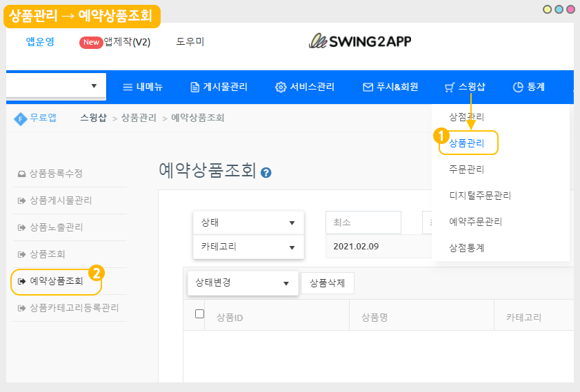The height and width of the screenshot is (392, 580).
Task: Click the 2021.02.09 date field
Action: click(x=372, y=247)
